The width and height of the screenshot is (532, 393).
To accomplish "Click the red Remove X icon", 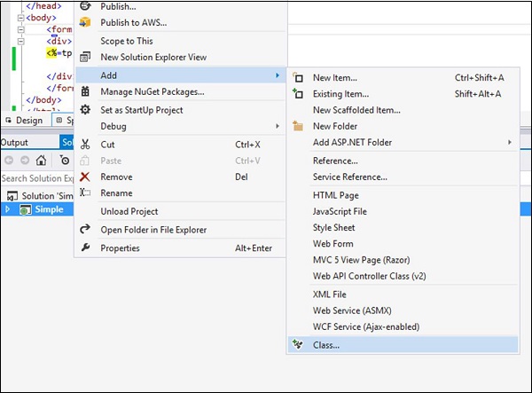I will coord(86,177).
